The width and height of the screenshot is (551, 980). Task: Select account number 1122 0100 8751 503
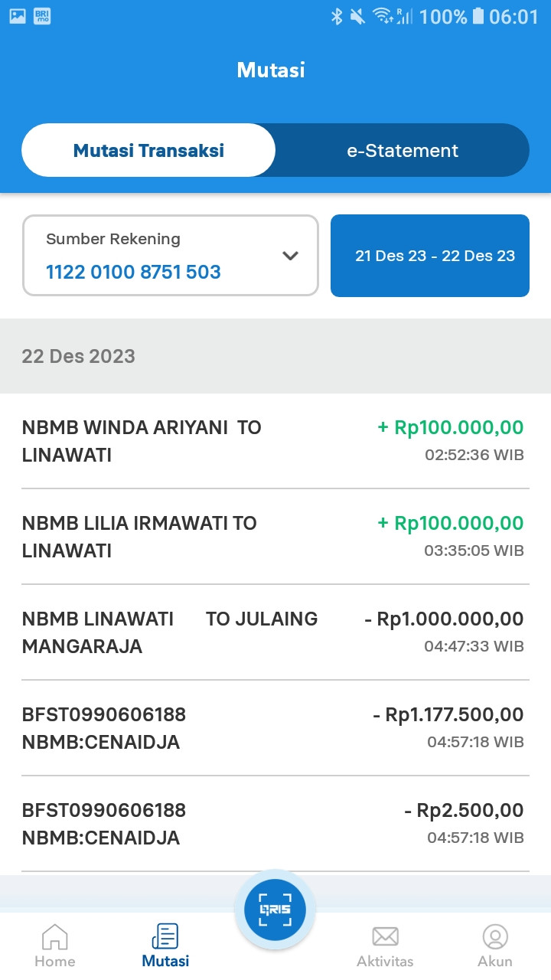point(133,272)
